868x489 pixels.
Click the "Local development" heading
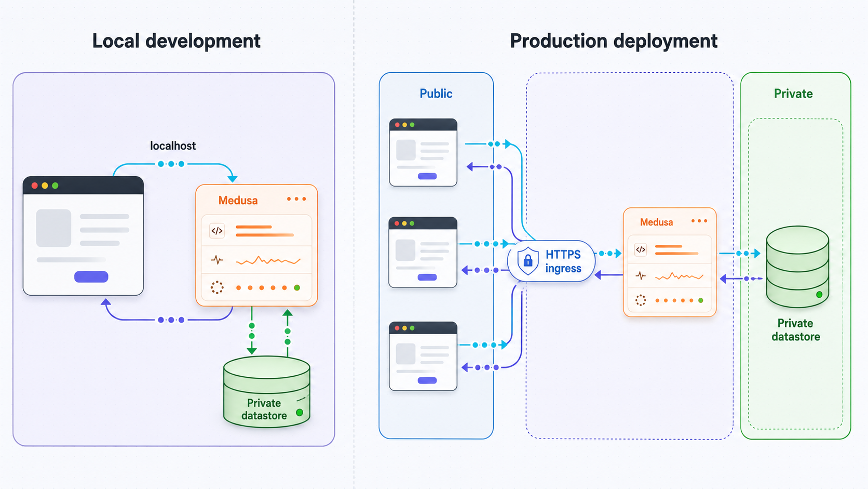coord(177,41)
